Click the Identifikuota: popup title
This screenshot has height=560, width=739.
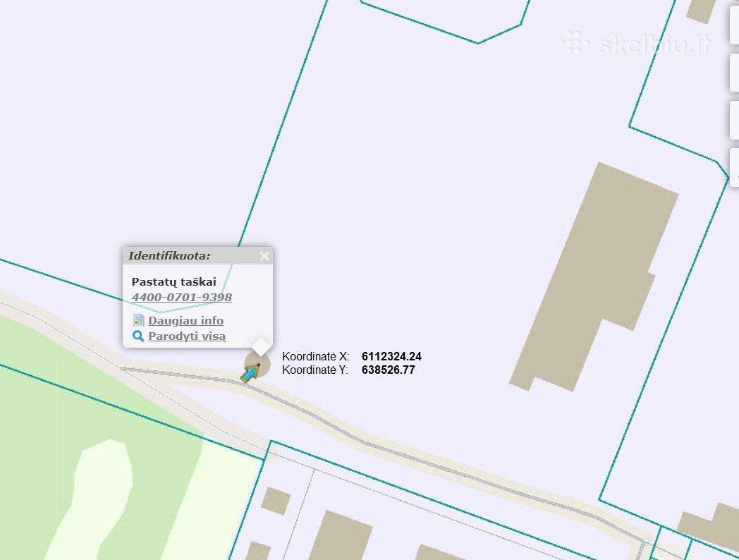tap(169, 256)
